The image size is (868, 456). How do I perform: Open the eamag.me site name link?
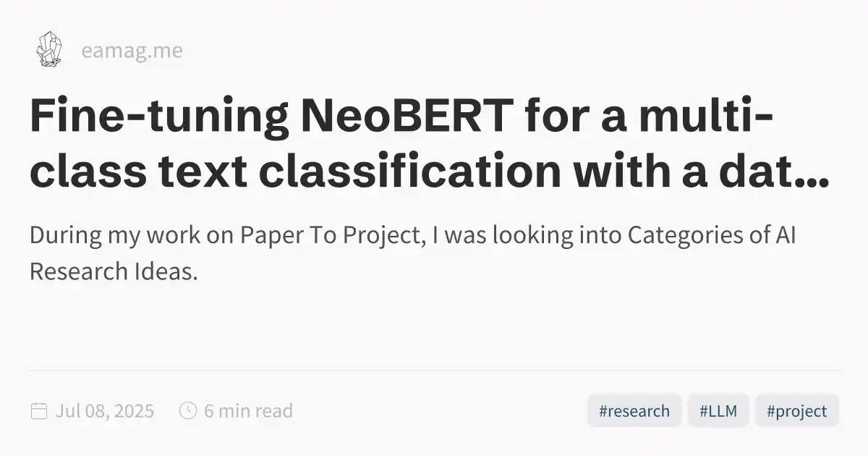pos(132,51)
